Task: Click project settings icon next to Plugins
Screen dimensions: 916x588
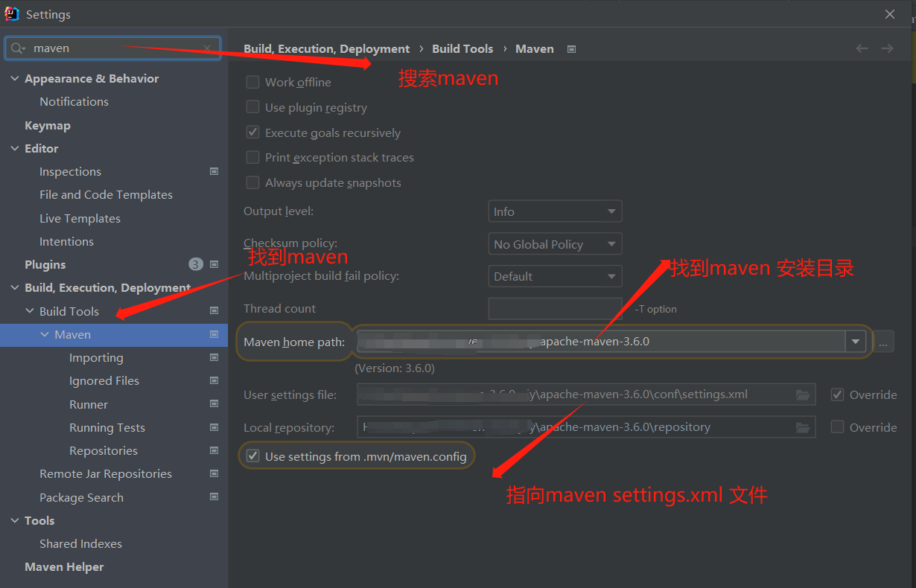Action: pos(214,264)
